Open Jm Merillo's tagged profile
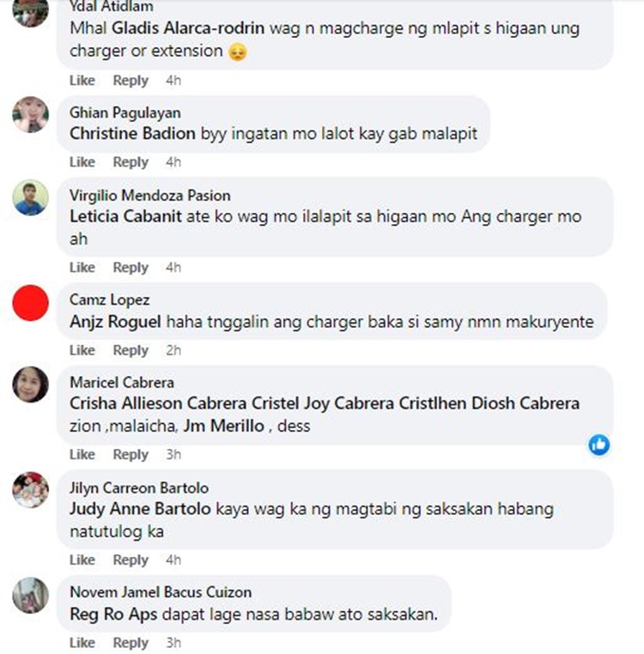This screenshot has width=644, height=654. (x=224, y=426)
